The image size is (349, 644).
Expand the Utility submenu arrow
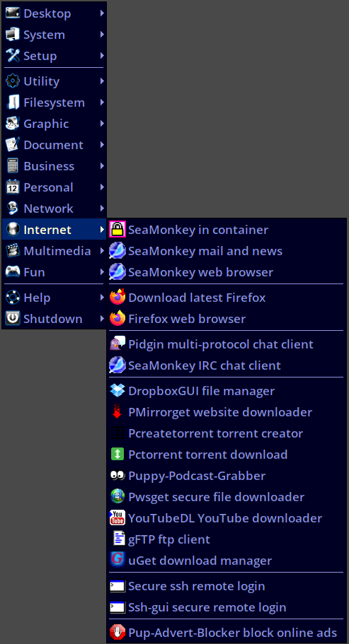point(101,81)
